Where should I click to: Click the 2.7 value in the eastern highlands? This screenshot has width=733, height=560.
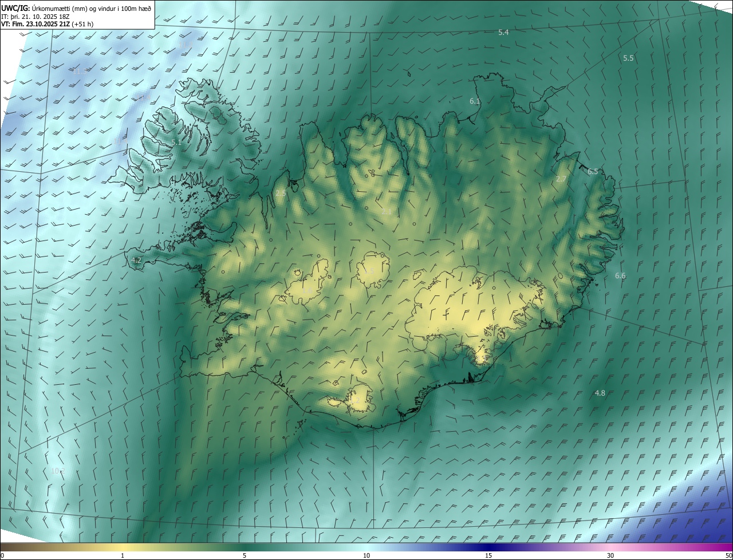(x=561, y=179)
